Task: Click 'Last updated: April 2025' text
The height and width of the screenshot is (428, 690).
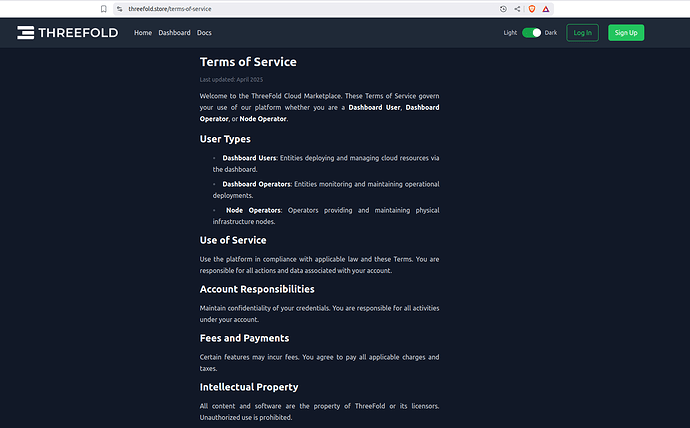Action: 231,80
